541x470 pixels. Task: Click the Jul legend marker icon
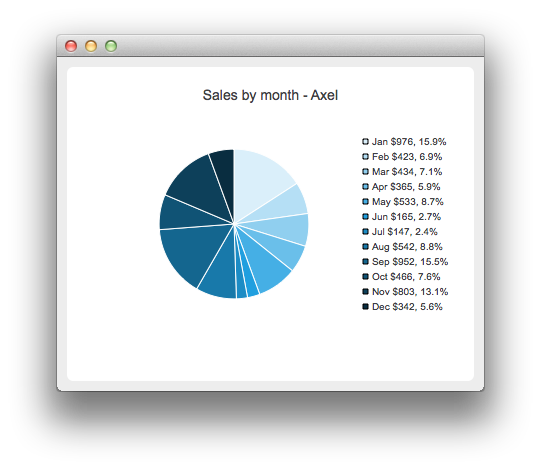(x=365, y=232)
